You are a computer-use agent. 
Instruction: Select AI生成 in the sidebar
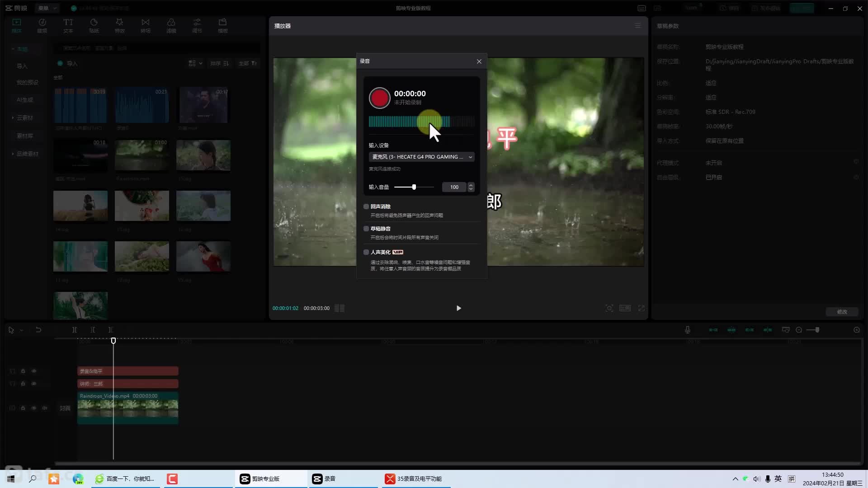coord(25,100)
